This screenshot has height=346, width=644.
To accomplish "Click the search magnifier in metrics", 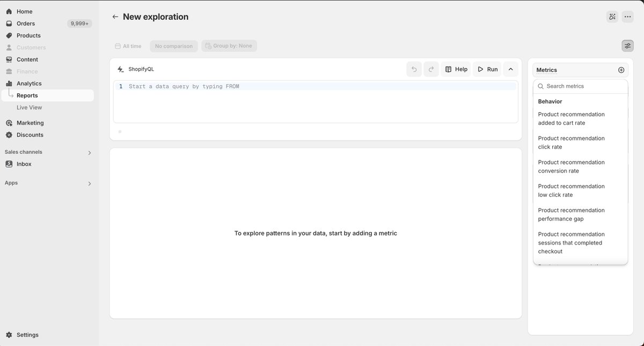I will click(x=541, y=86).
